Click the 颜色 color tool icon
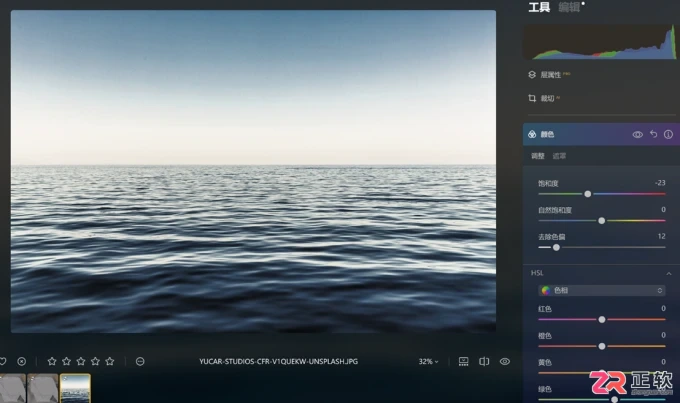The width and height of the screenshot is (680, 403). click(x=532, y=134)
